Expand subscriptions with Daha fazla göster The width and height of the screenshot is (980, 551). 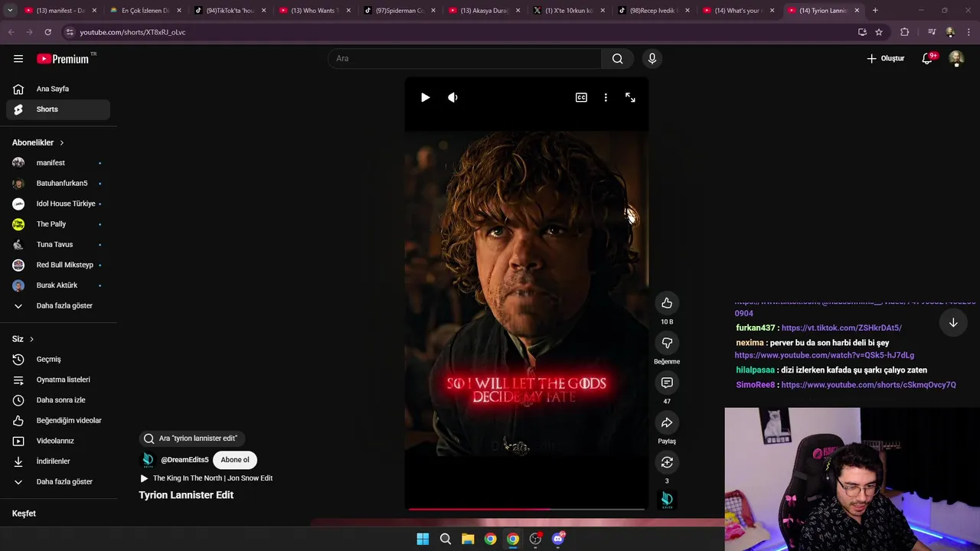pyautogui.click(x=58, y=305)
